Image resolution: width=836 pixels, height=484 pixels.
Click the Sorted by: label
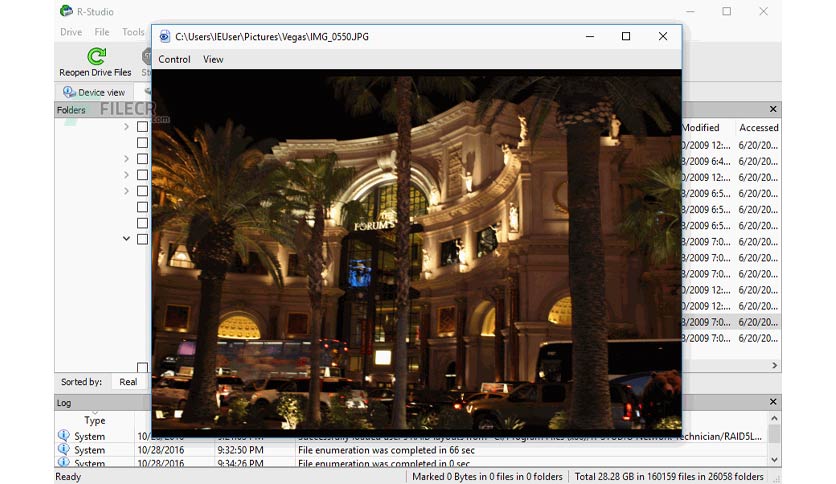pos(81,382)
